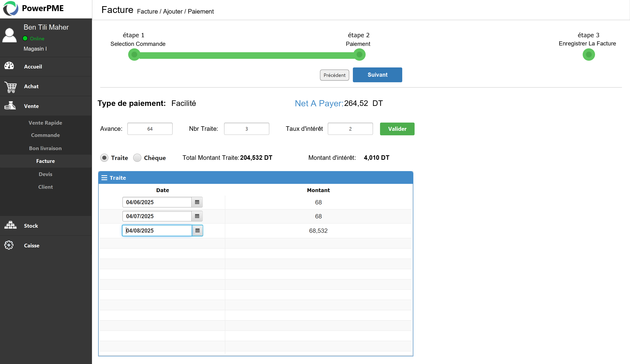
Task: Open Accueil via the dashboard gauge icon
Action: (x=9, y=66)
